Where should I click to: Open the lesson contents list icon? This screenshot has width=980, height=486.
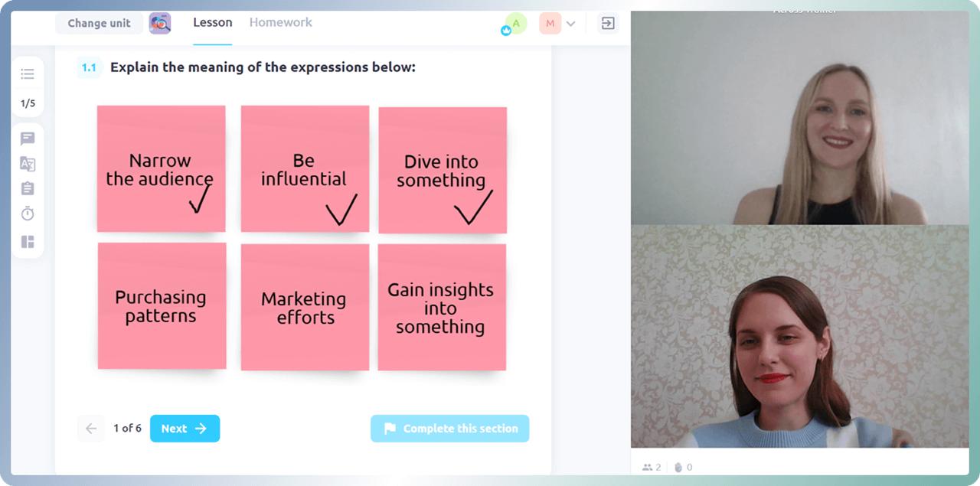click(28, 74)
